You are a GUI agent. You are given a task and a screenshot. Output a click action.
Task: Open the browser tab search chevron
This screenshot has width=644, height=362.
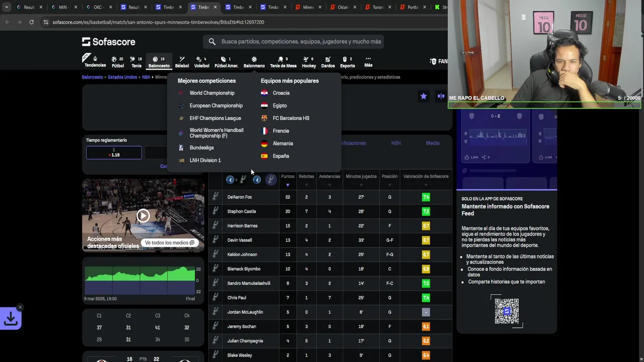click(x=7, y=7)
